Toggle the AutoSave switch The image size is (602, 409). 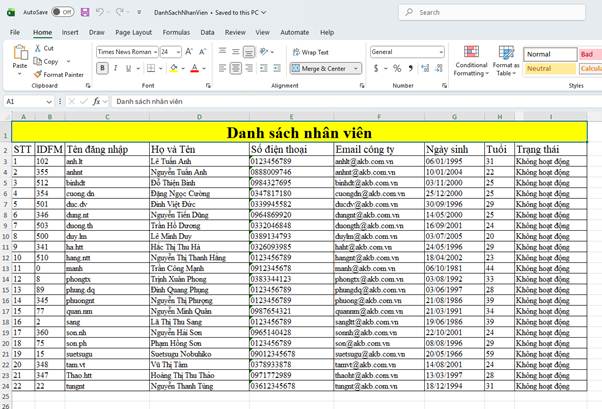pyautogui.click(x=62, y=12)
